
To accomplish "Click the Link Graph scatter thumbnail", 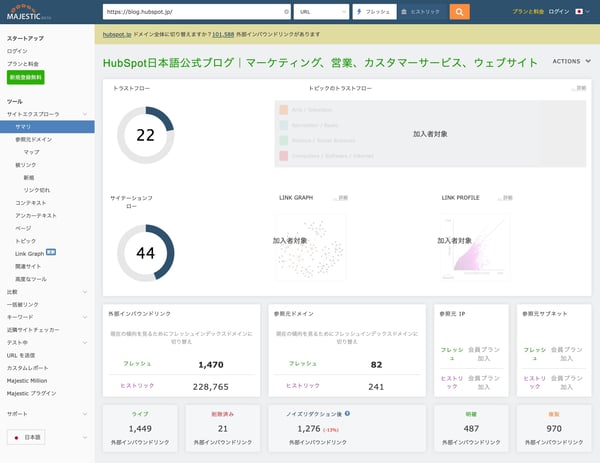I will pyautogui.click(x=310, y=247).
